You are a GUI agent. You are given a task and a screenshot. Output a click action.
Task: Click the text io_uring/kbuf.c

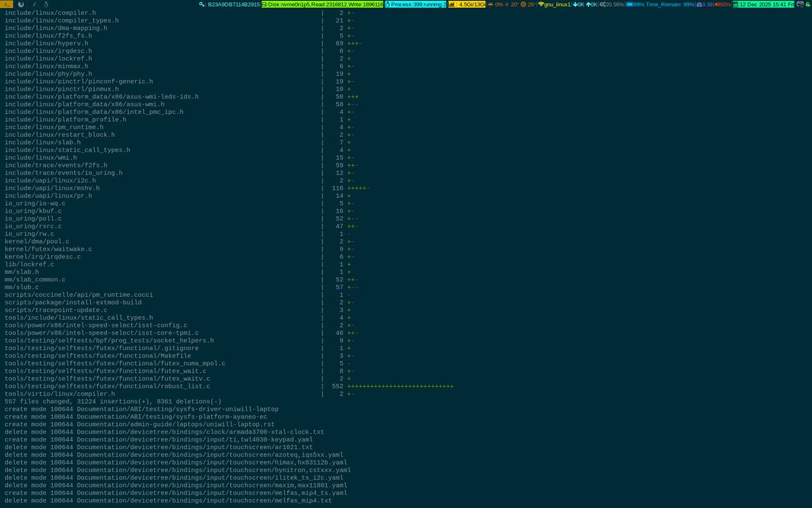(x=33, y=211)
